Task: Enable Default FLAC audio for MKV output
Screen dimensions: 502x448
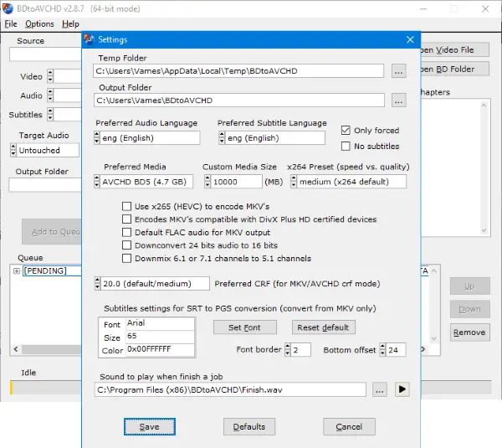Action: pyautogui.click(x=127, y=233)
